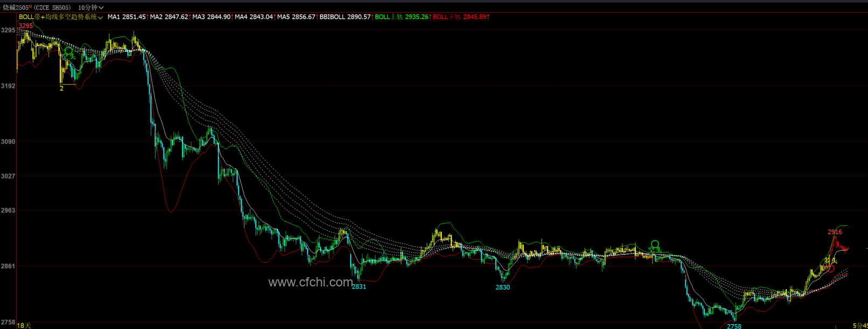Select the BBIBOLL 2890.57 readout
868x329 pixels.
345,17
